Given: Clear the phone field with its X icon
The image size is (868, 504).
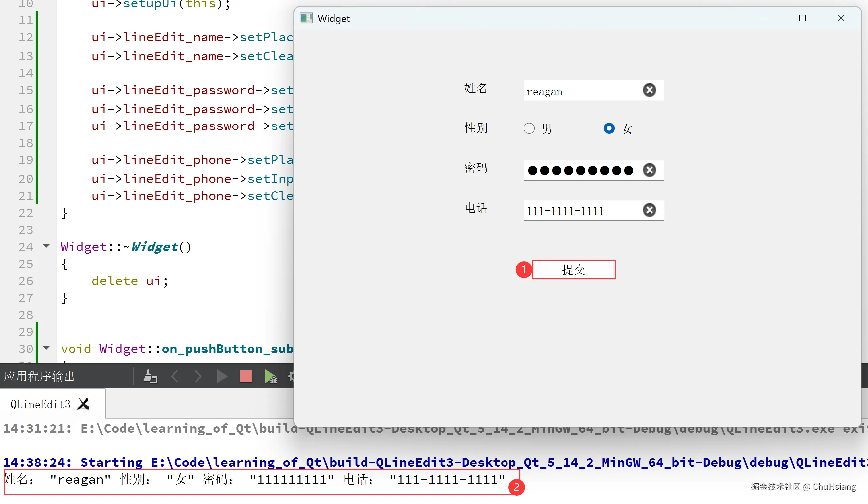Looking at the screenshot, I should click(x=649, y=210).
